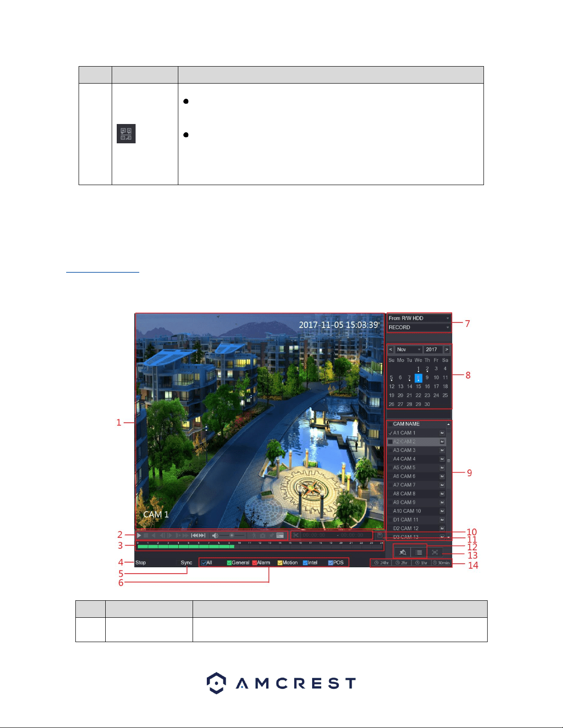
Task: Toggle the Alarm record type checkbox
Action: pyautogui.click(x=255, y=563)
